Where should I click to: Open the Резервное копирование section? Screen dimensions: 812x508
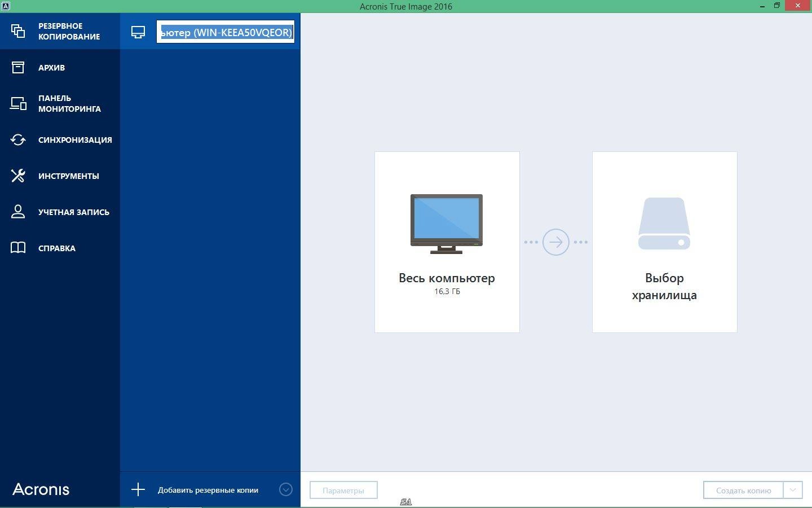click(60, 31)
